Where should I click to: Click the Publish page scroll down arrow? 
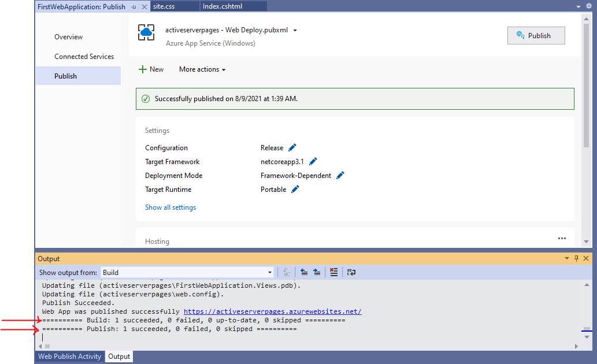[587, 242]
